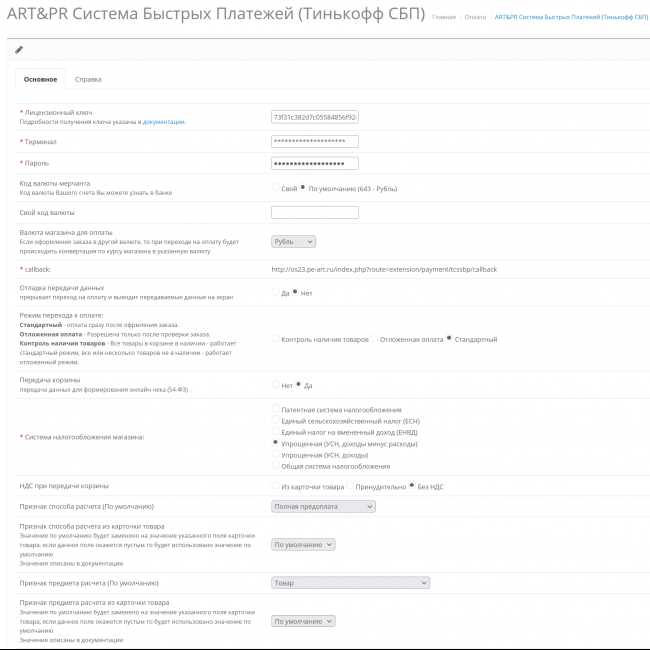Viewport: 650px width, 650px height.
Task: Click the Пароль input field
Action: click(314, 162)
